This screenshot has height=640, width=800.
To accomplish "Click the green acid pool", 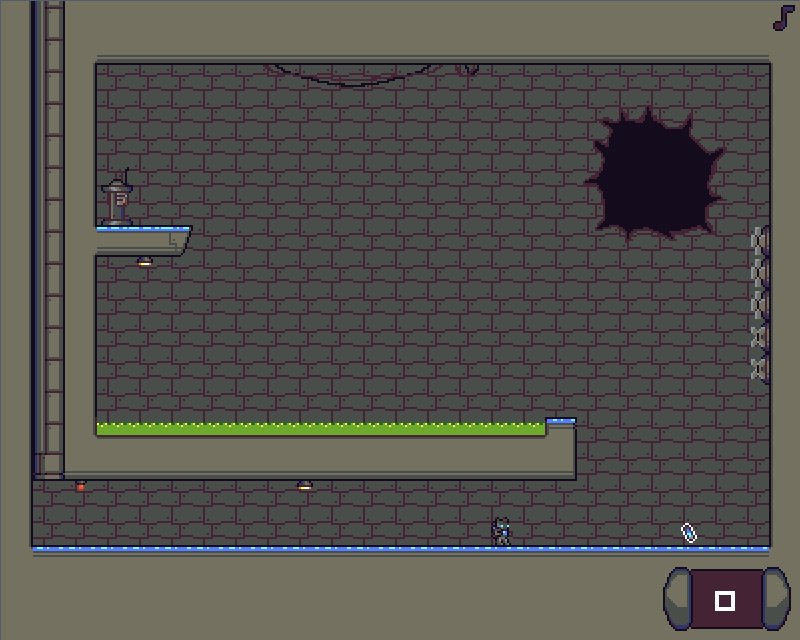I will tap(321, 429).
